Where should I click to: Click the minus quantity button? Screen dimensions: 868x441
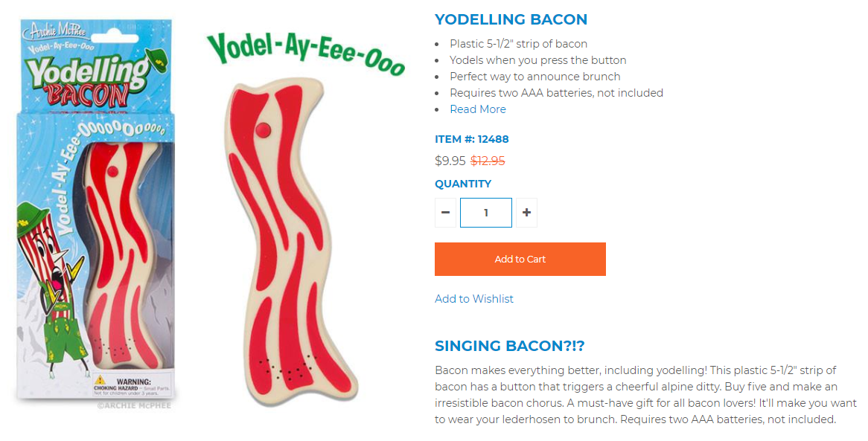(445, 213)
